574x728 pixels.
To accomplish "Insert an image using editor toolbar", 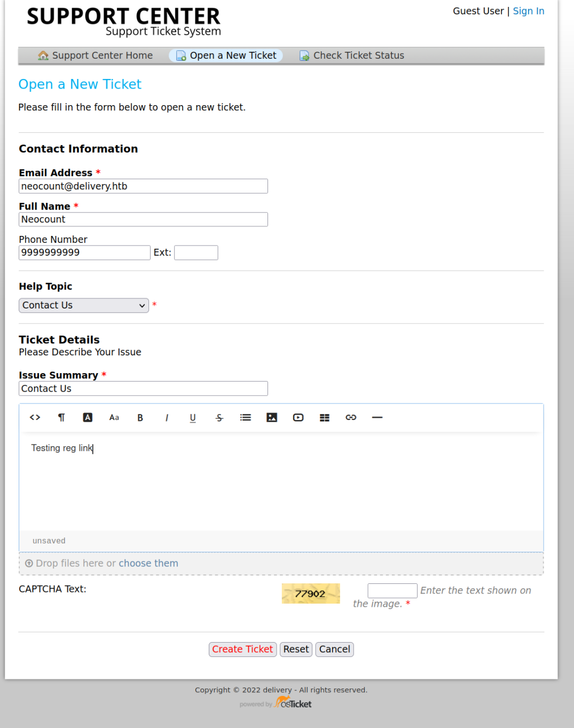I will [272, 417].
